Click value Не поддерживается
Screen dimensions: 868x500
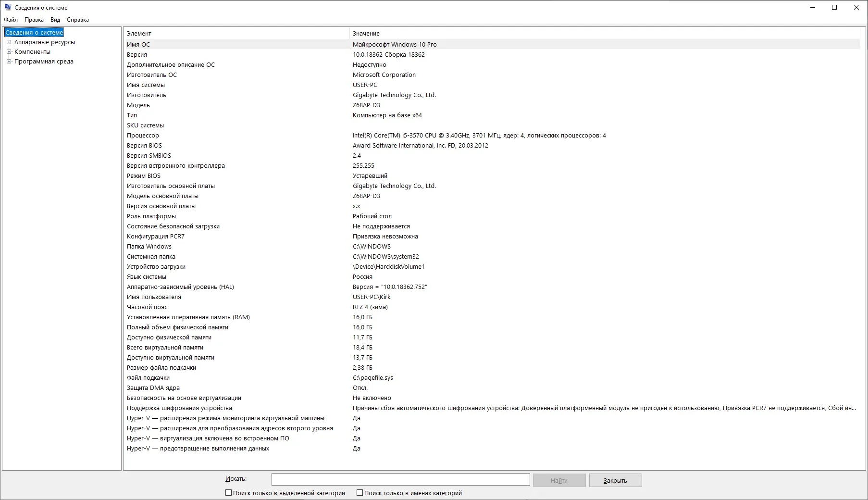click(381, 226)
